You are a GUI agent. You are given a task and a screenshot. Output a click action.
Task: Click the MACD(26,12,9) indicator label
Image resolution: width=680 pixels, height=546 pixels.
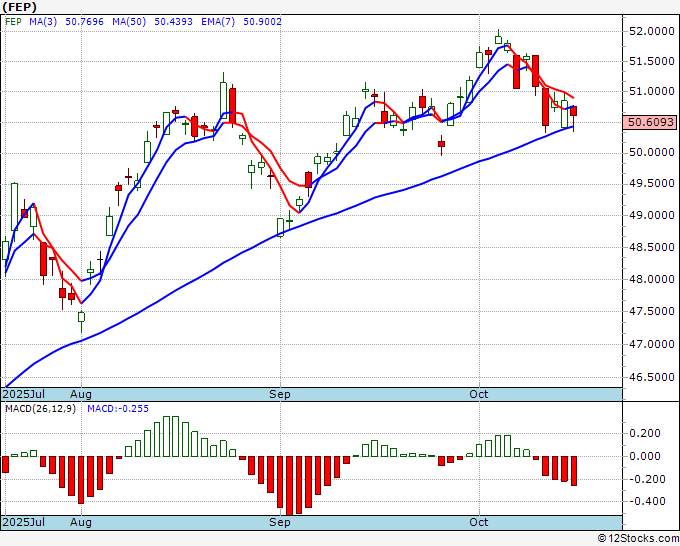click(40, 409)
